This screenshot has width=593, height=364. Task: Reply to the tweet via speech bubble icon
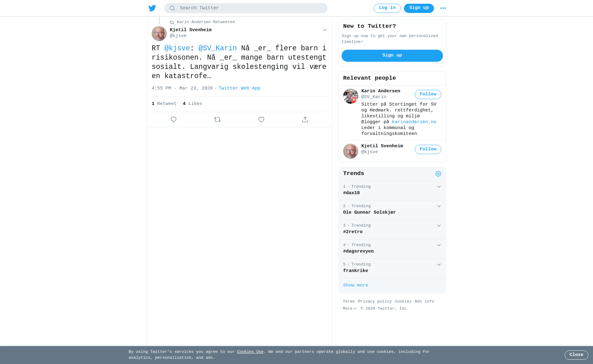click(174, 119)
